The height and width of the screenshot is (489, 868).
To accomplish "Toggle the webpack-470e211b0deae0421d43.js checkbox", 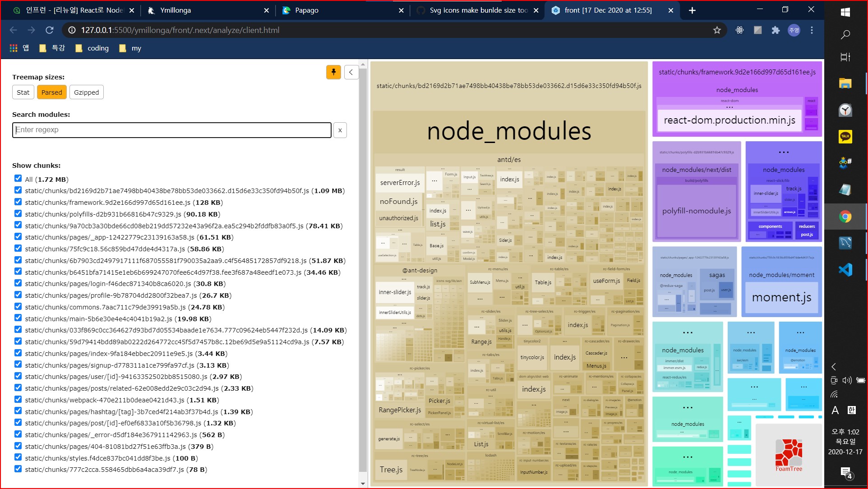I will point(18,400).
